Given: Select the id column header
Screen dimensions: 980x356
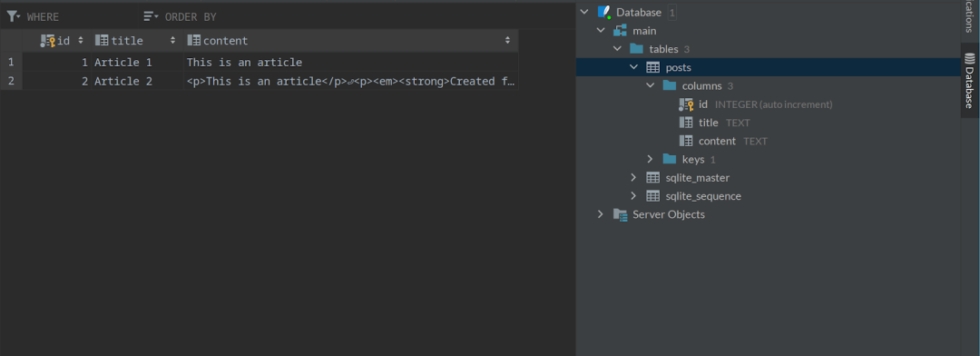Looking at the screenshot, I should pyautogui.click(x=57, y=41).
